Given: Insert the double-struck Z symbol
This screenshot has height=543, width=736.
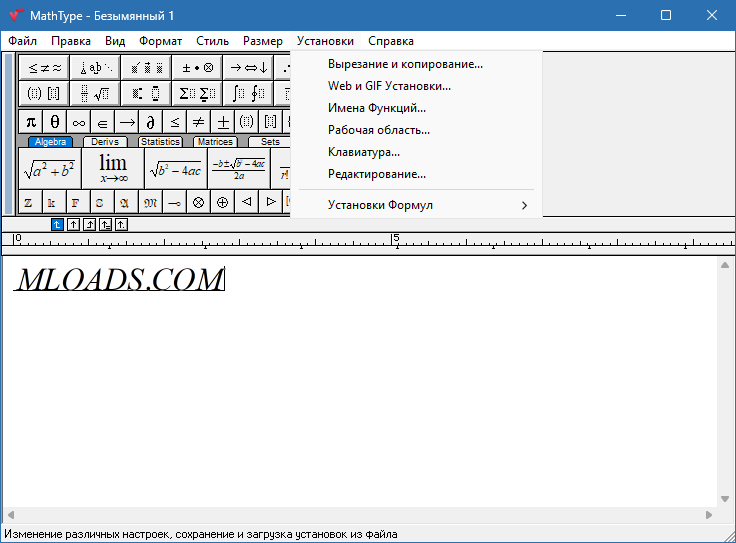Looking at the screenshot, I should 31,202.
